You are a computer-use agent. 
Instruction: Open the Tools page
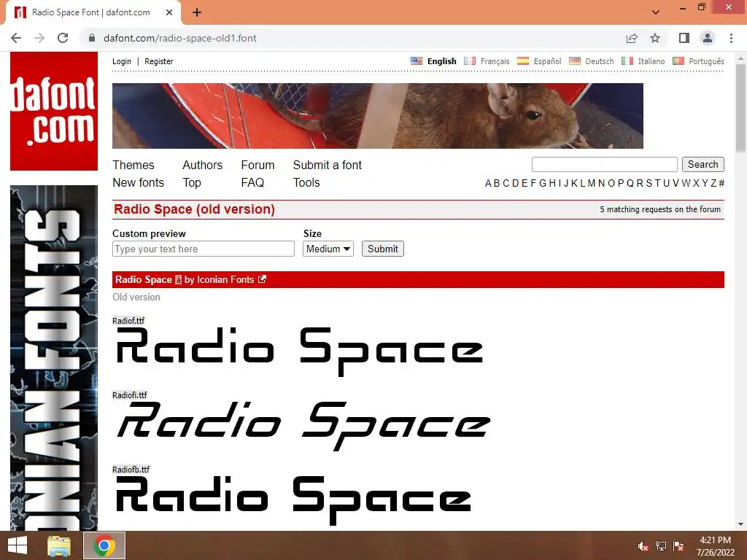coord(306,183)
